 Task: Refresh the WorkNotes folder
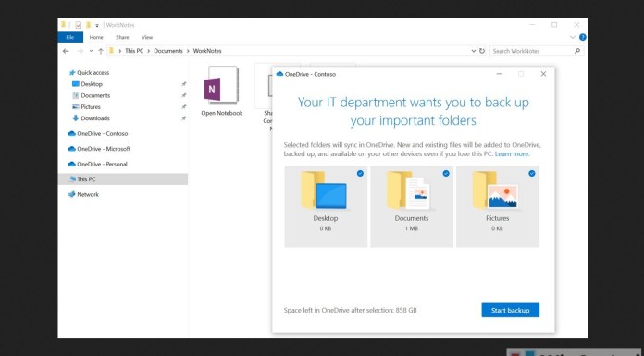(x=482, y=51)
